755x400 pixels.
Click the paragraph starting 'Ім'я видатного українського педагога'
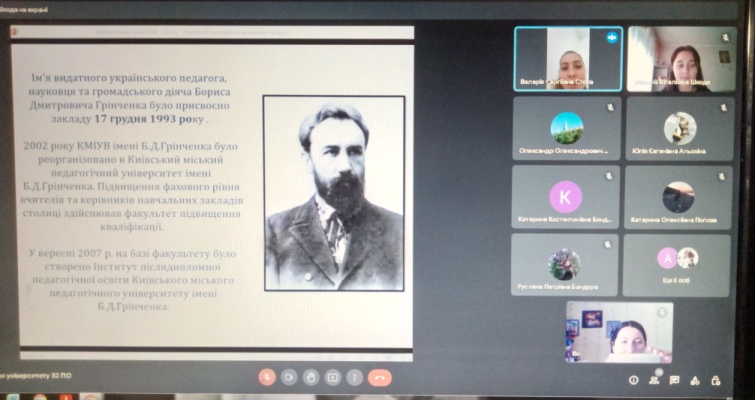pos(129,98)
